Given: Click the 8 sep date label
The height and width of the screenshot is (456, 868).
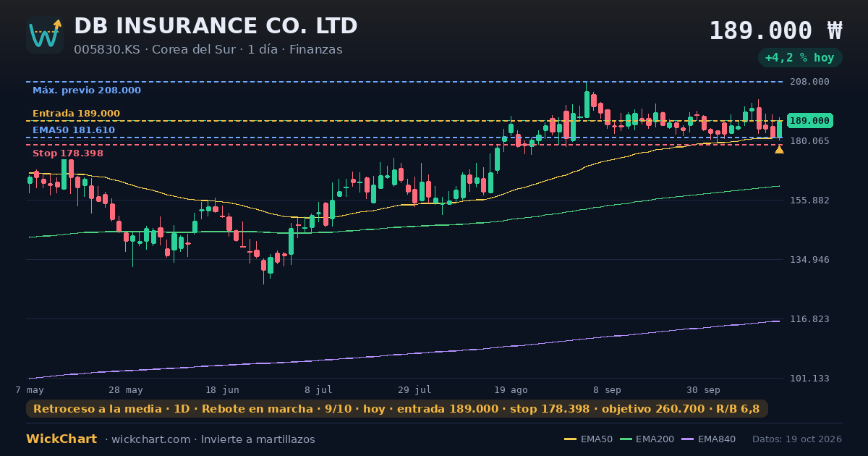Looking at the screenshot, I should 607,389.
